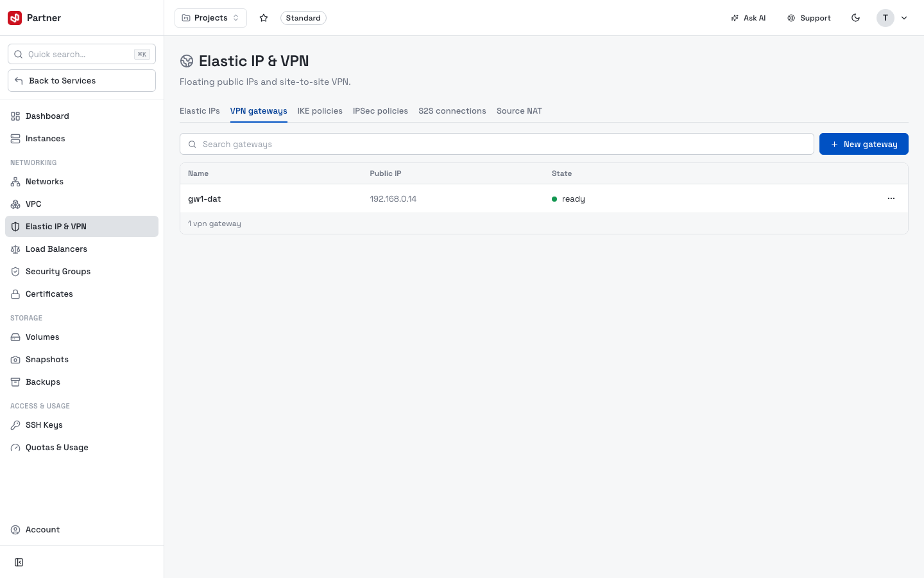
Task: Collapse the sidebar with the panel icon
Action: tap(19, 563)
